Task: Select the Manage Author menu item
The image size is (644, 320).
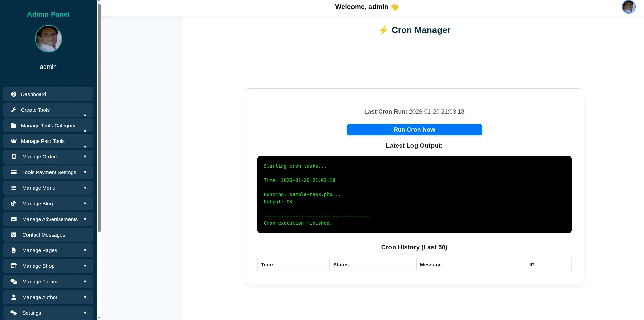Action: coord(40,297)
